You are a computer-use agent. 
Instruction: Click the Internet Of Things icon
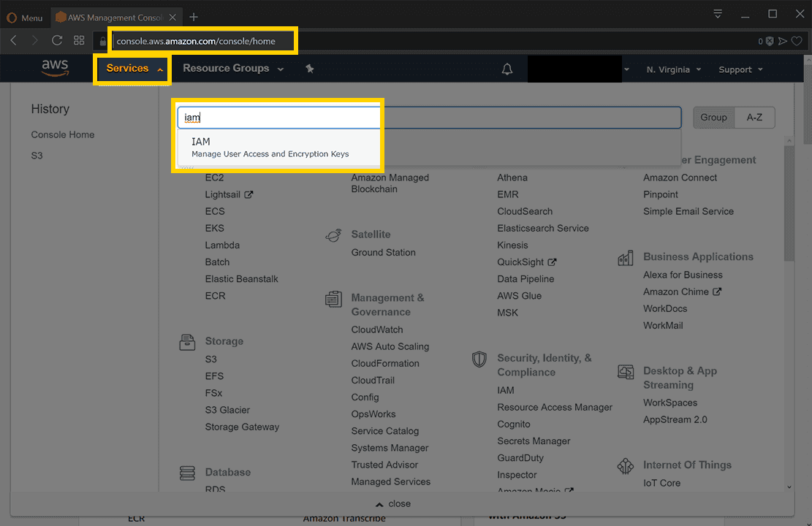(x=625, y=465)
